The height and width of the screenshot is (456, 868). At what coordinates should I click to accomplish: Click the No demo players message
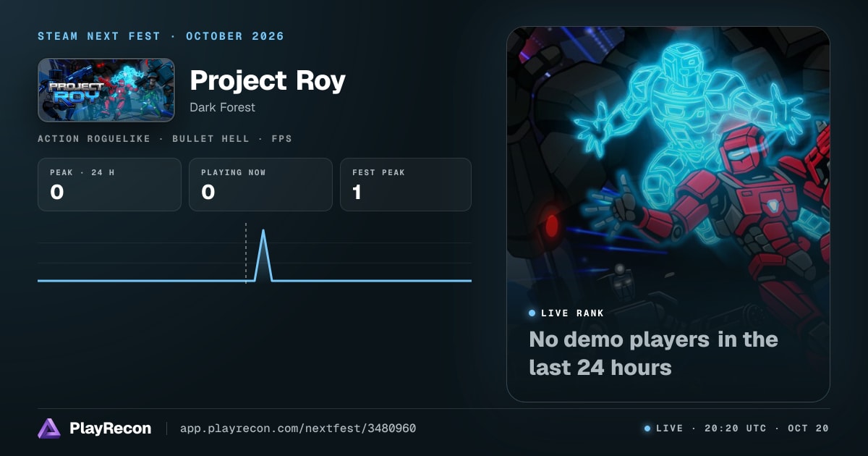(x=653, y=353)
